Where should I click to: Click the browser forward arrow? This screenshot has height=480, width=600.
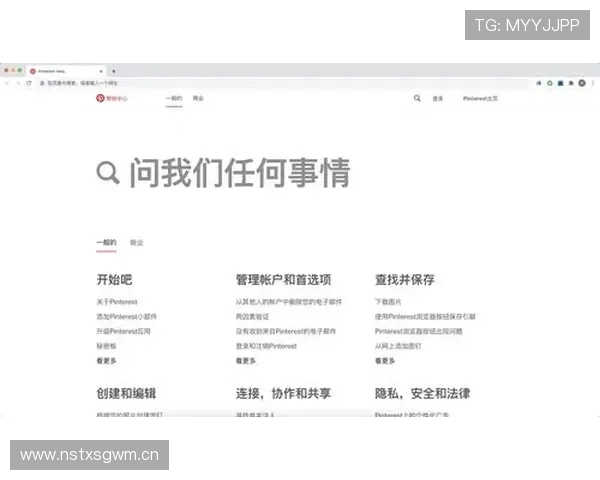tap(18, 83)
